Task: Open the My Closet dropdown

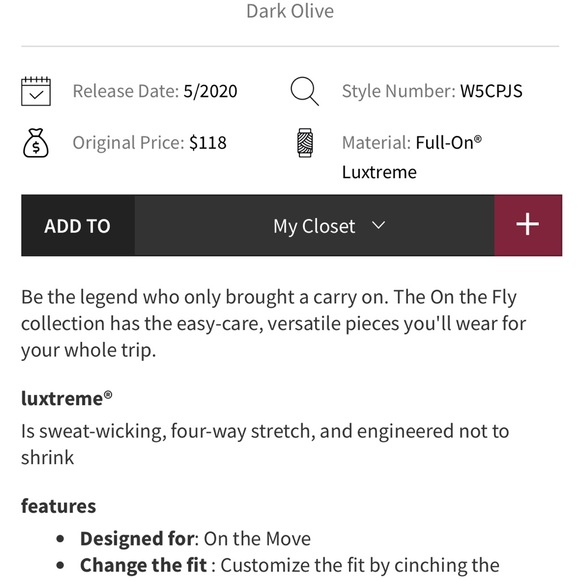Action: (x=314, y=225)
